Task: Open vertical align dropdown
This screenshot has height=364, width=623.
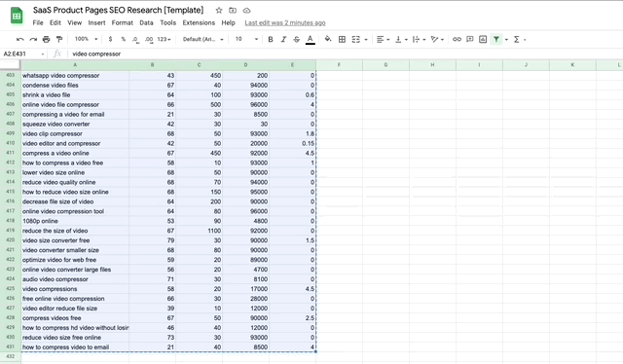Action: [x=401, y=39]
